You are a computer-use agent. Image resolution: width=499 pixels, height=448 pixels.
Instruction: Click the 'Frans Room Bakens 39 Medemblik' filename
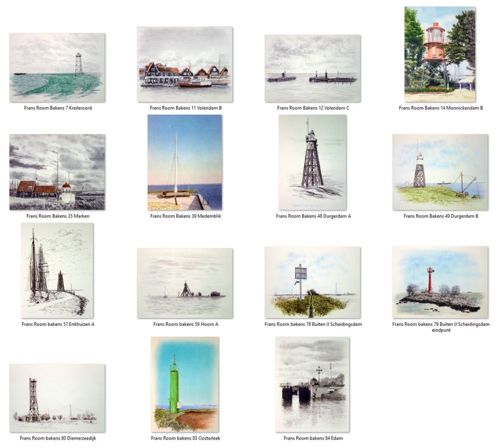pyautogui.click(x=186, y=216)
